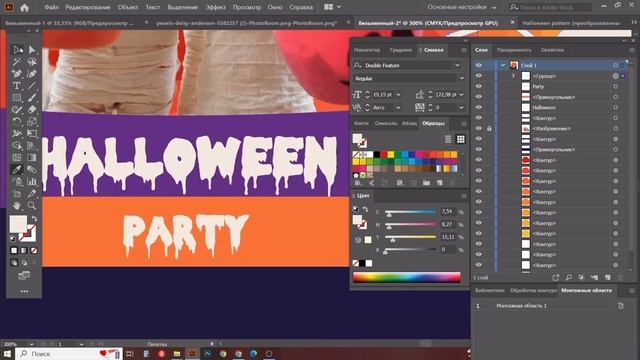Select the Blend tool

[32, 169]
